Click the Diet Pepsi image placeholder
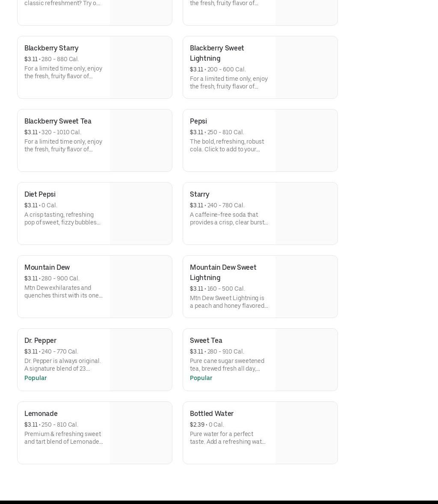This screenshot has width=438, height=504. click(x=141, y=213)
